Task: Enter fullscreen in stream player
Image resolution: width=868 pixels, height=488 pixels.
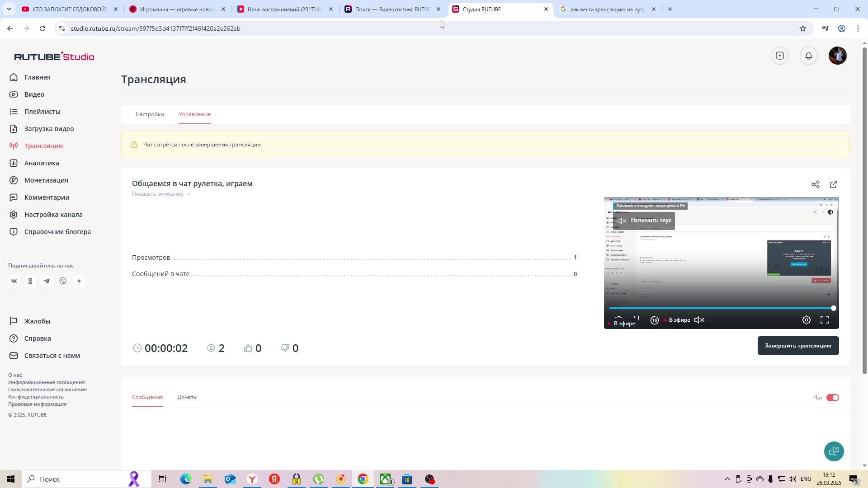Action: 824,320
